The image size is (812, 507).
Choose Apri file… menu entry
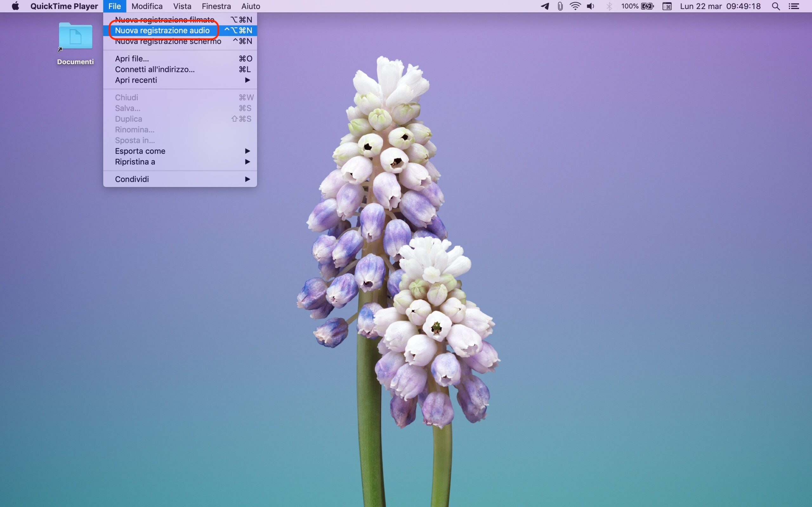point(132,59)
